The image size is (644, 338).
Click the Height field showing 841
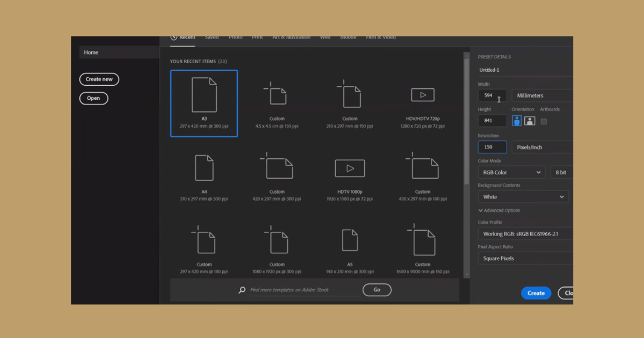click(x=492, y=121)
